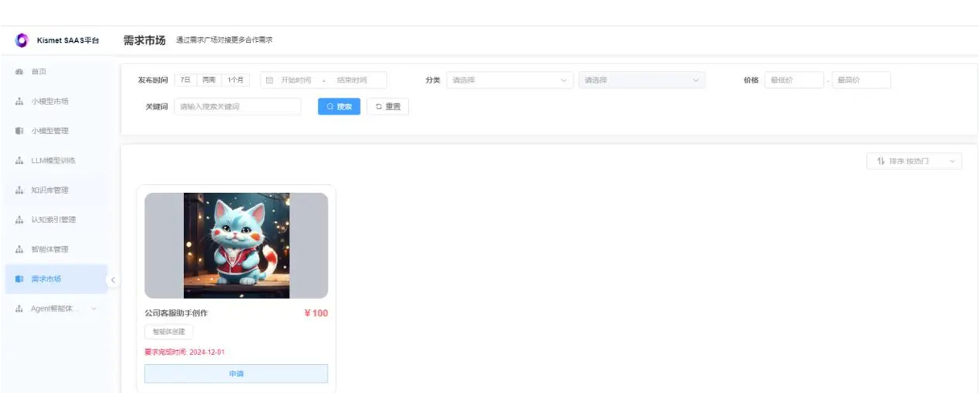Select the 7日 publish time option
The width and height of the screenshot is (980, 393).
click(x=186, y=80)
